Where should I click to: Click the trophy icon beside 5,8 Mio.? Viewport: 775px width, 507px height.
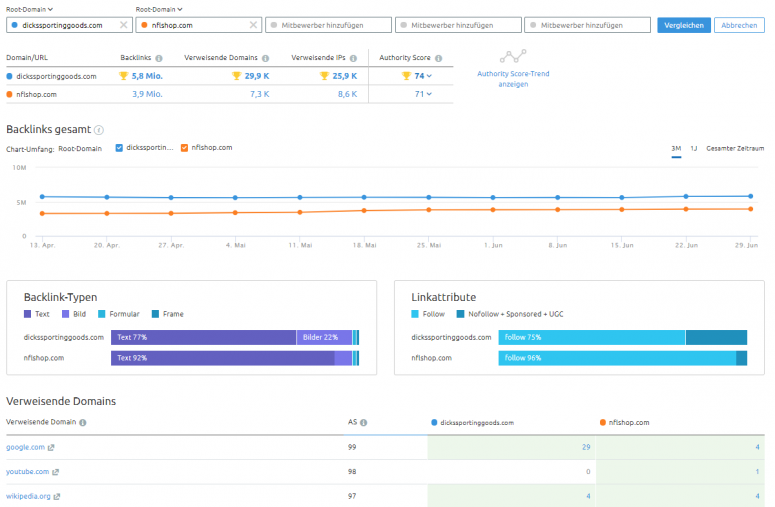124,76
